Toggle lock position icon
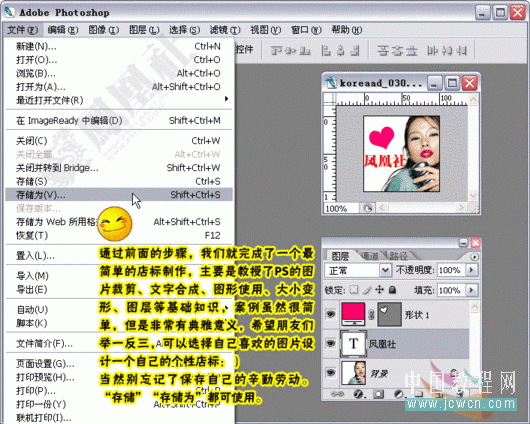This screenshot has width=530, height=424. tap(380, 290)
